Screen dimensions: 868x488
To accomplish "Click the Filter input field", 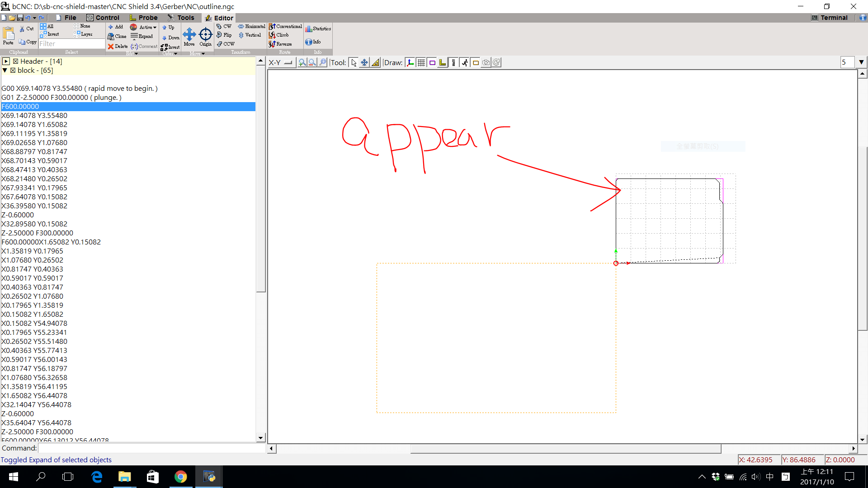I will coord(71,44).
